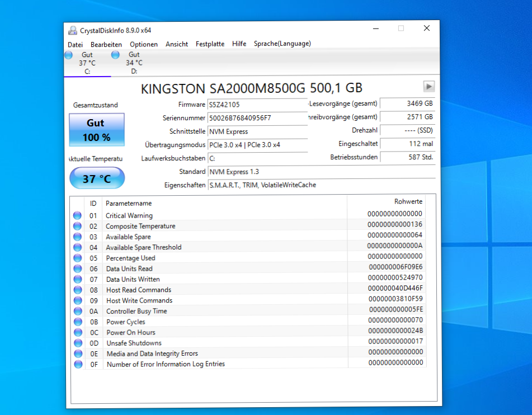This screenshot has width=532, height=415.
Task: Click the total reads value 3469 GB
Action: (407, 103)
